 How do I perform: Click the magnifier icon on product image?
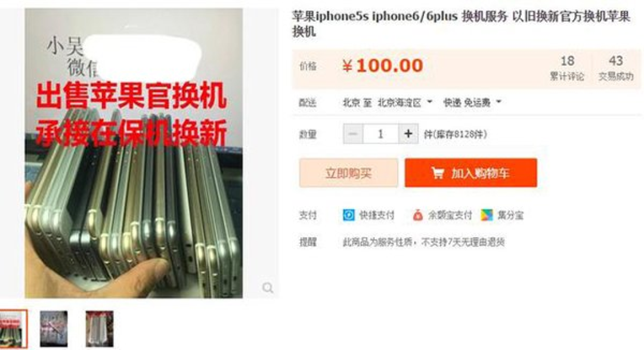[268, 287]
